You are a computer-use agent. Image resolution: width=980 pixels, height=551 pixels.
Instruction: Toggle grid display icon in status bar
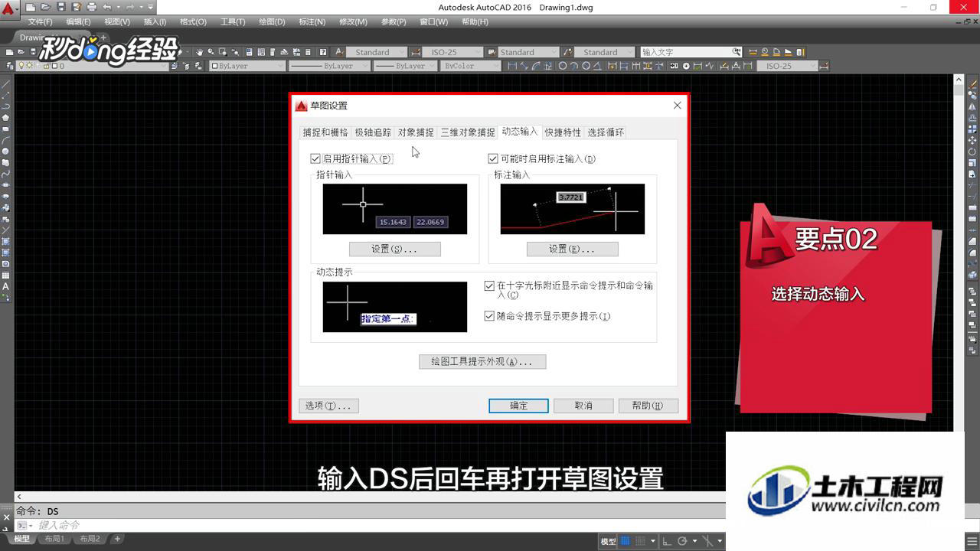click(x=625, y=541)
